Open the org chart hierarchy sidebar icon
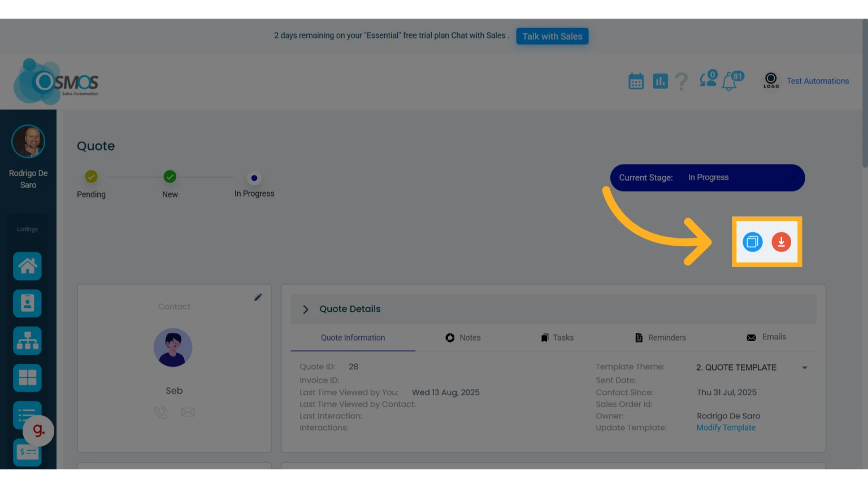868x488 pixels. tap(27, 341)
